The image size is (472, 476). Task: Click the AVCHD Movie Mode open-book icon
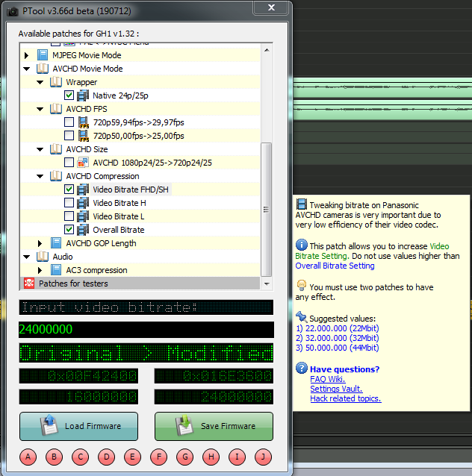tap(43, 69)
